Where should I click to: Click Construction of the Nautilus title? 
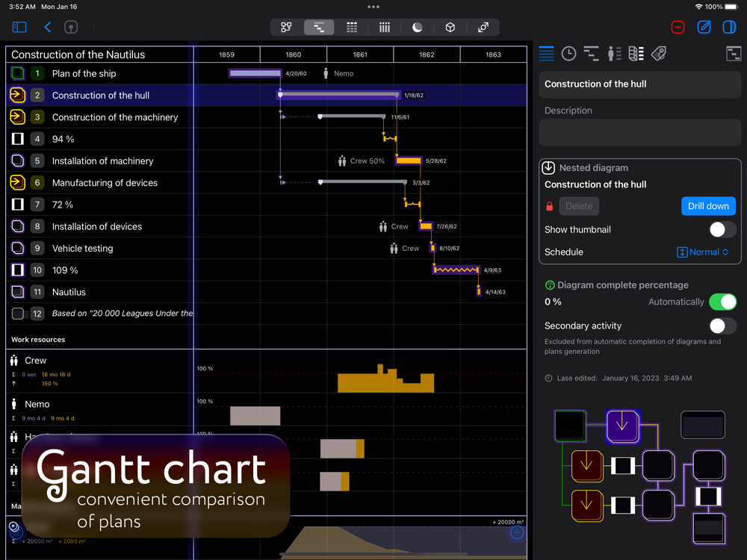pos(78,55)
